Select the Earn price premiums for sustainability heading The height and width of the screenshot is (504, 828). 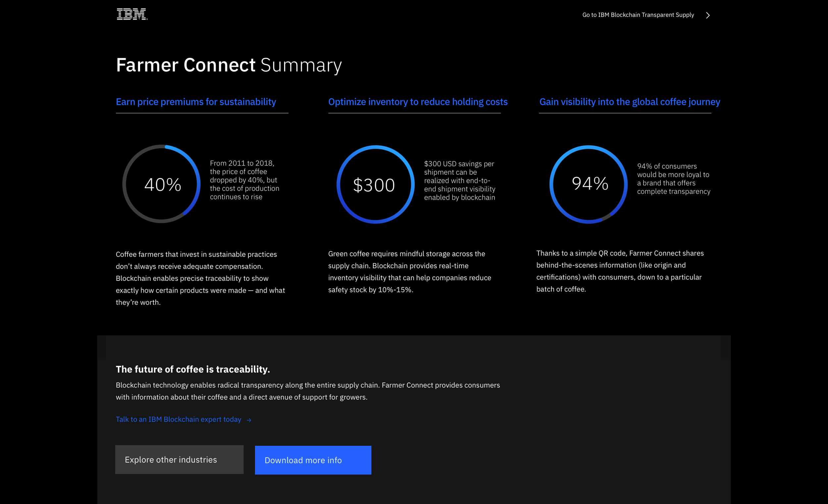click(196, 102)
